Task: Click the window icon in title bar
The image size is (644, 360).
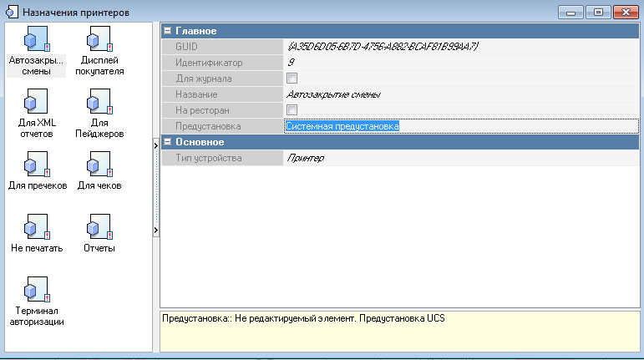Action: pos(12,13)
